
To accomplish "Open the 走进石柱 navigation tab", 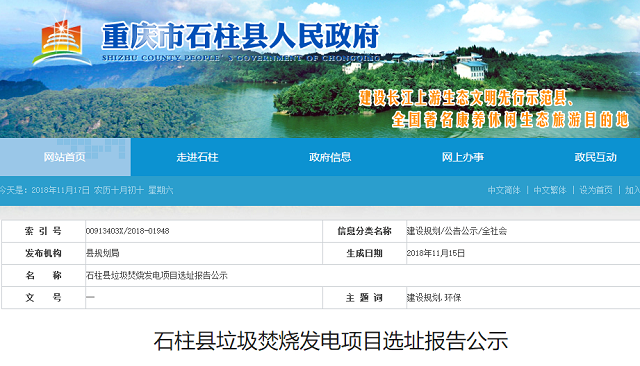I will pos(197,157).
